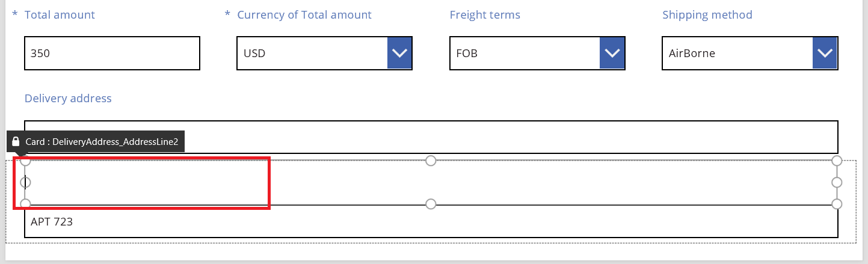Image resolution: width=868 pixels, height=264 pixels.
Task: Click the Shipping method label
Action: click(x=707, y=15)
